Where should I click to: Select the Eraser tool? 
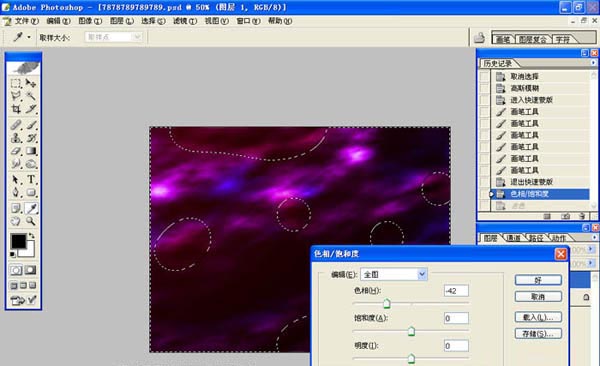[x=16, y=151]
